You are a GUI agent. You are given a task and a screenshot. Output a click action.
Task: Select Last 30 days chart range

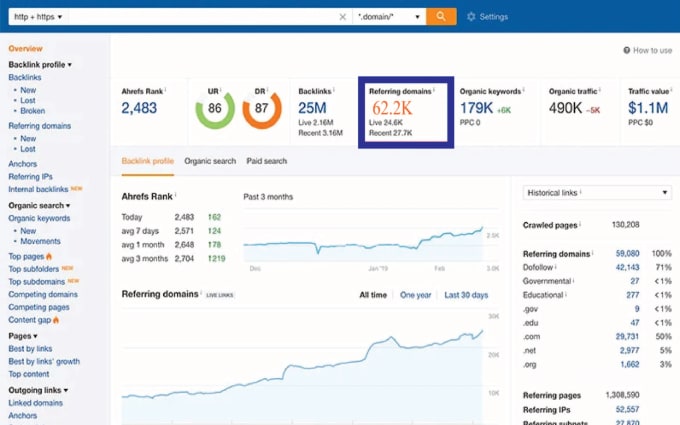pyautogui.click(x=466, y=295)
